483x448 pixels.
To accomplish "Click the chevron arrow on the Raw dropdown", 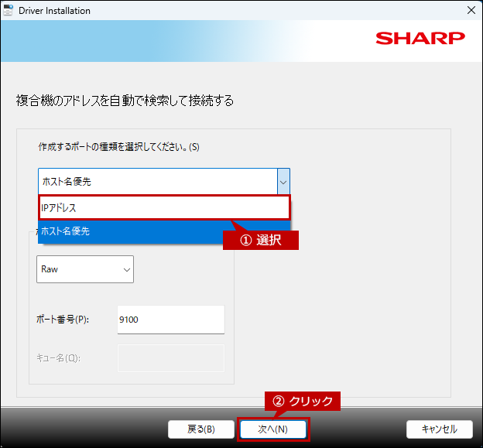I will click(x=126, y=269).
